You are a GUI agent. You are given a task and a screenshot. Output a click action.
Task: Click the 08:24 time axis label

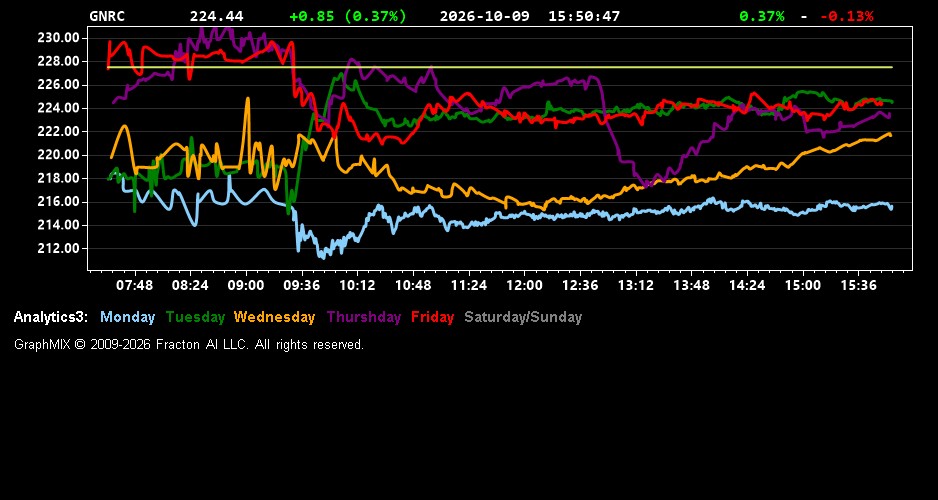pos(190,285)
